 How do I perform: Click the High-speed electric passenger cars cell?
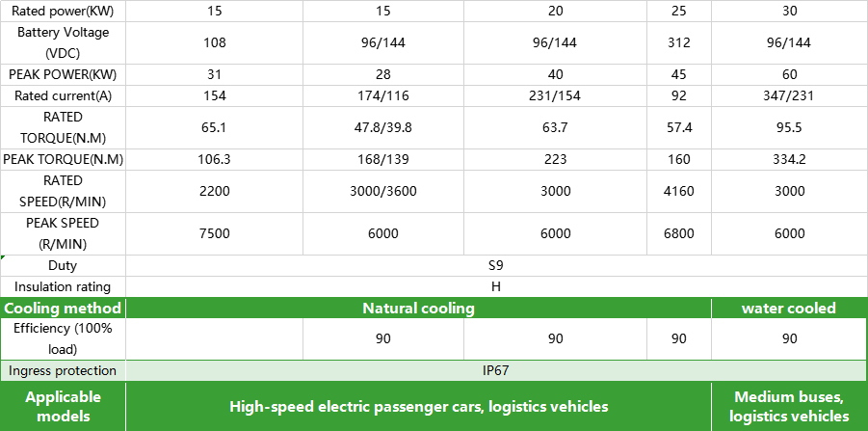418,407
